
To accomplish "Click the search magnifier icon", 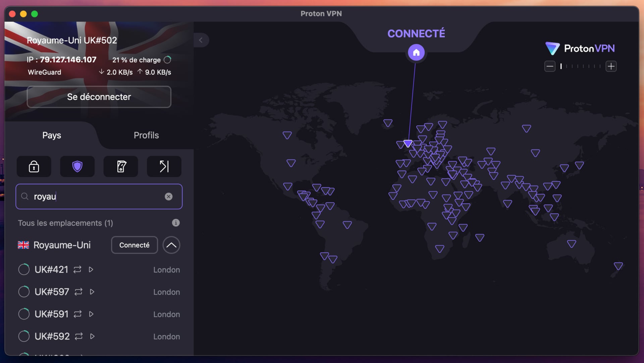I will pyautogui.click(x=24, y=197).
